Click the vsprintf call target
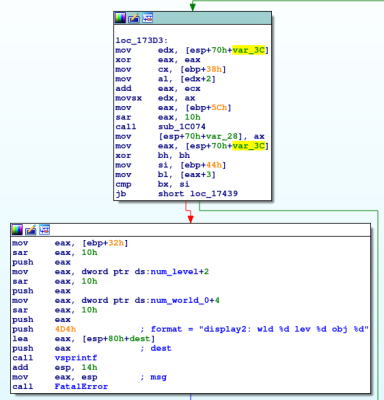384x400 pixels. coord(76,358)
